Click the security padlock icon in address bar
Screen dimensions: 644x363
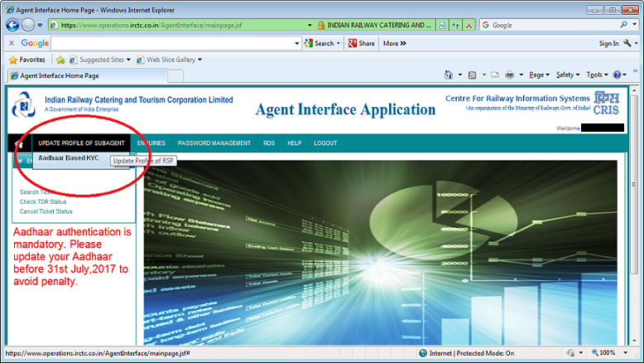point(321,25)
